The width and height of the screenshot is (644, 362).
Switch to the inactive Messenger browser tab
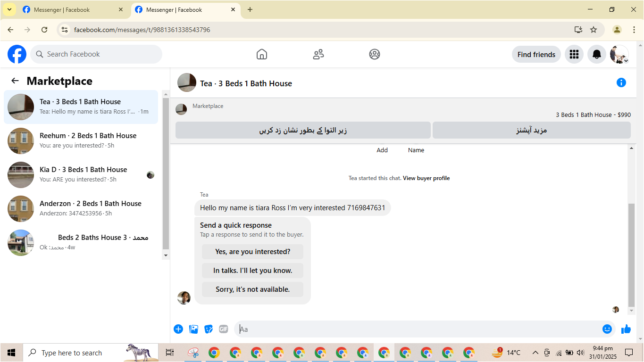(74, 9)
